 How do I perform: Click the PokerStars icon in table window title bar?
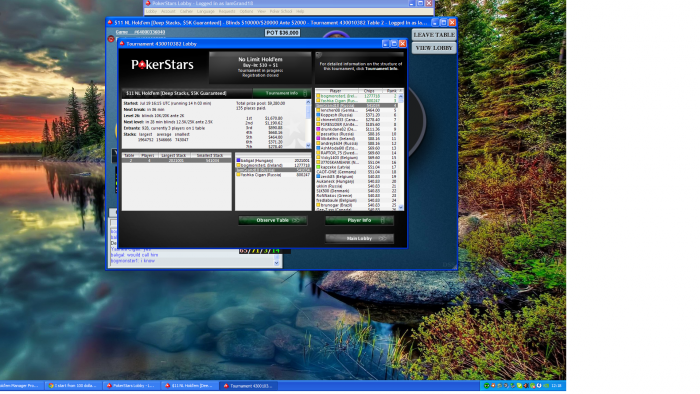point(110,22)
